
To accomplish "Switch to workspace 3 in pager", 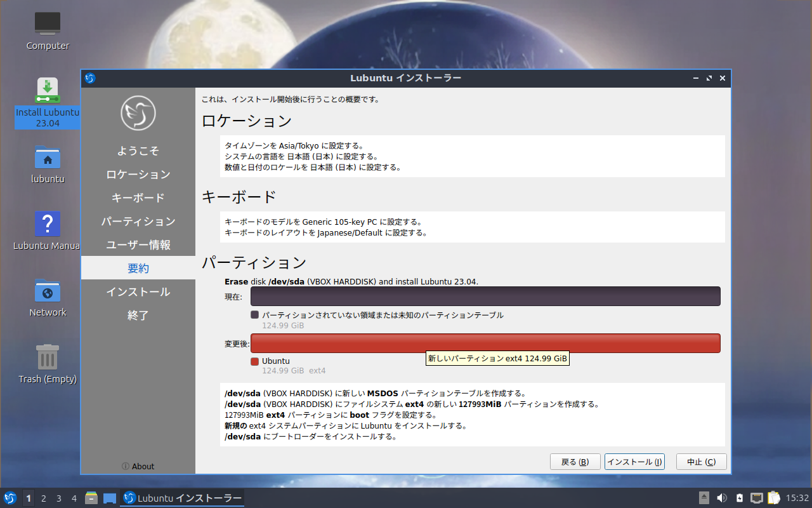I will click(x=59, y=498).
